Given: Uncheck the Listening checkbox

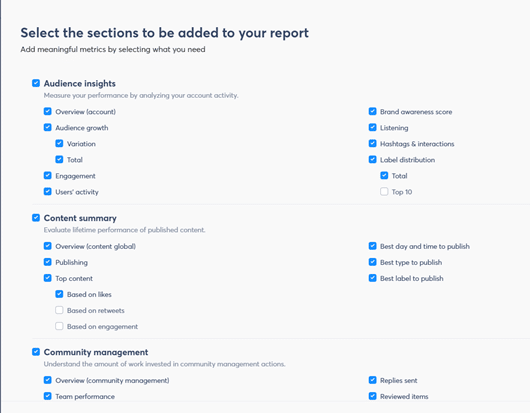Looking at the screenshot, I should [372, 127].
